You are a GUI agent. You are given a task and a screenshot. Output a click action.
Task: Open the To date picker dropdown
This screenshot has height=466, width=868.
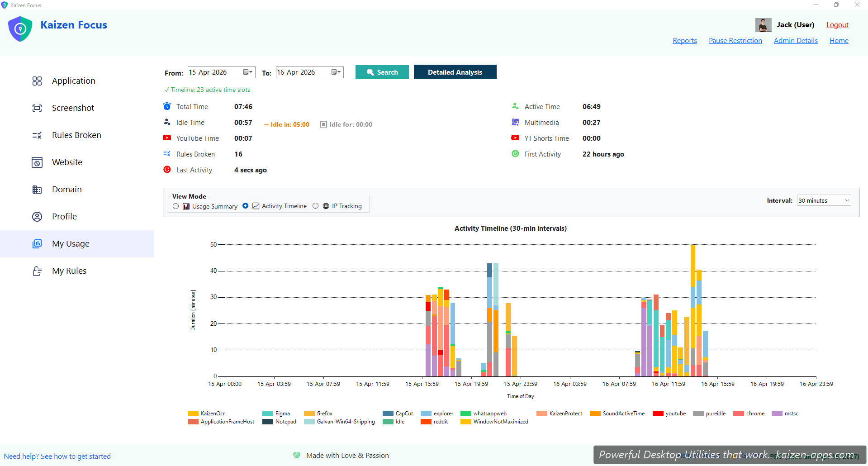(x=336, y=72)
